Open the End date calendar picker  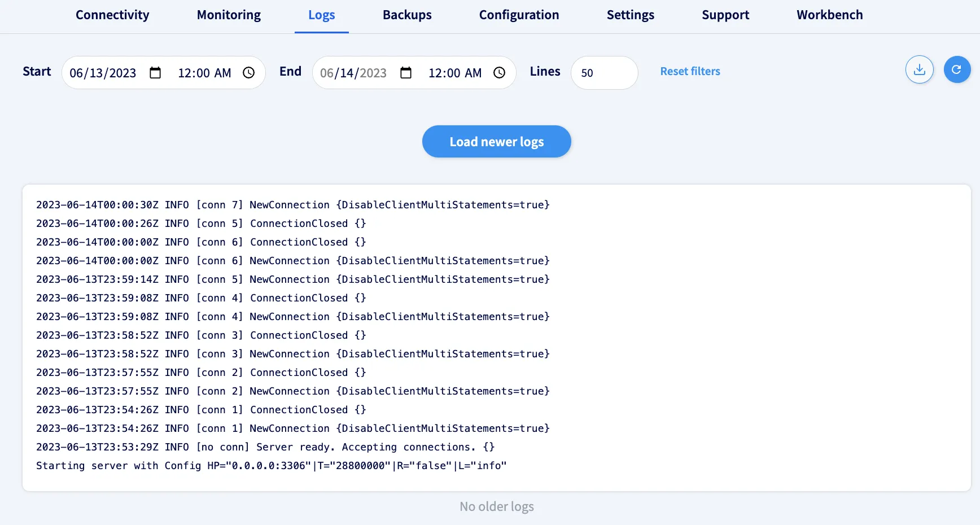click(405, 73)
